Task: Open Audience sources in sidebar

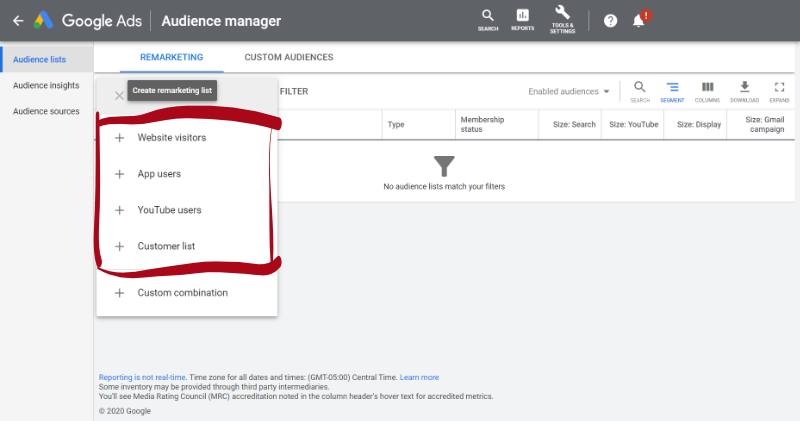Action: click(46, 111)
